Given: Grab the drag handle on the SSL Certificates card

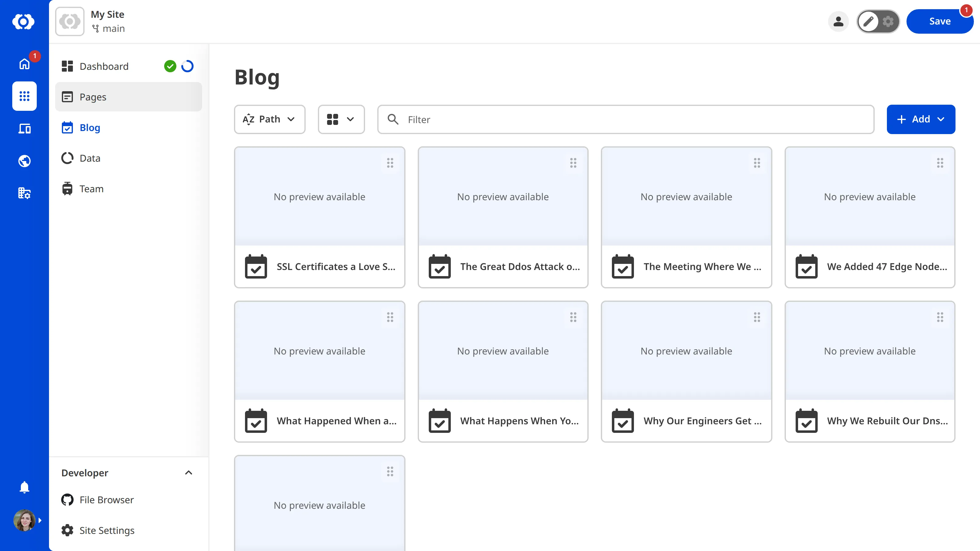Looking at the screenshot, I should tap(390, 163).
